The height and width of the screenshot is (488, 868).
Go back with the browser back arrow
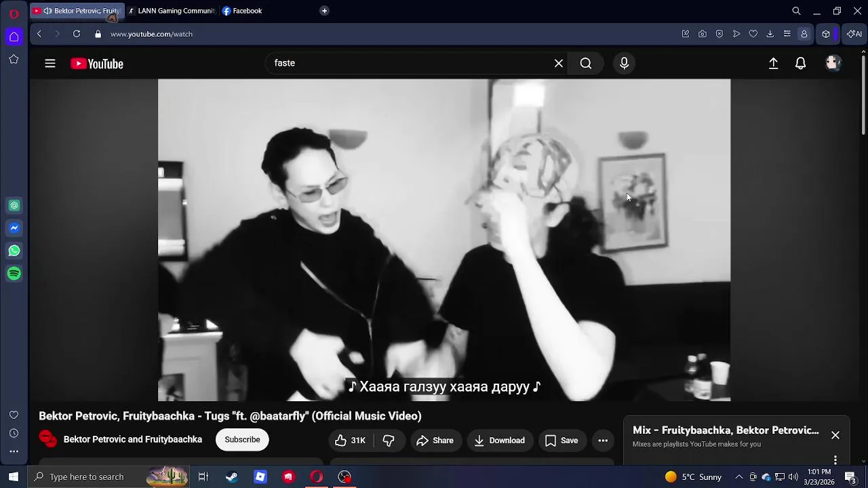tap(39, 34)
